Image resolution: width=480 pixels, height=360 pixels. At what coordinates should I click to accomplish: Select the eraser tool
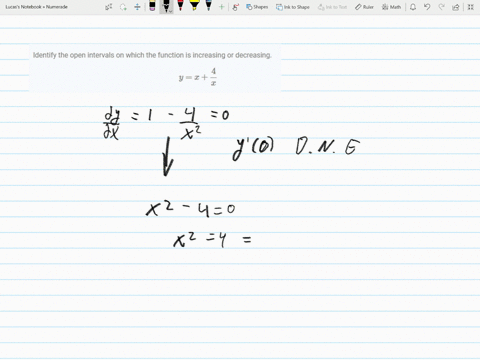152,6
